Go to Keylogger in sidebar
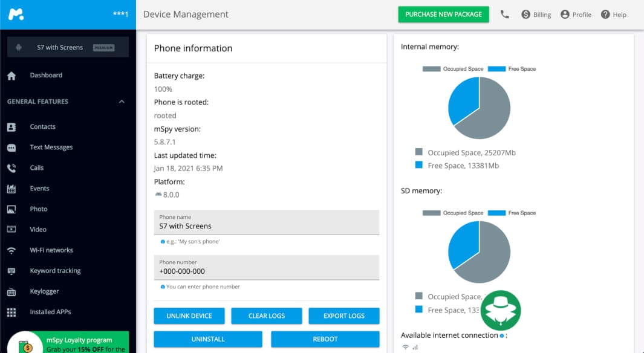This screenshot has height=353, width=644. pyautogui.click(x=44, y=291)
